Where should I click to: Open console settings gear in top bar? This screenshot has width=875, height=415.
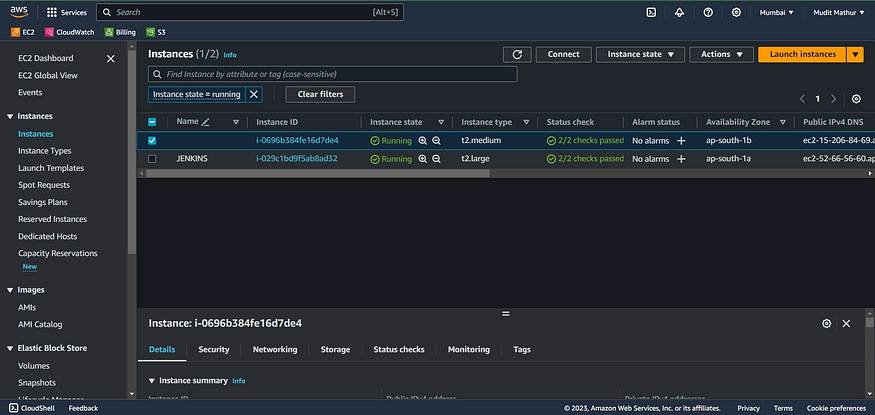click(x=736, y=12)
